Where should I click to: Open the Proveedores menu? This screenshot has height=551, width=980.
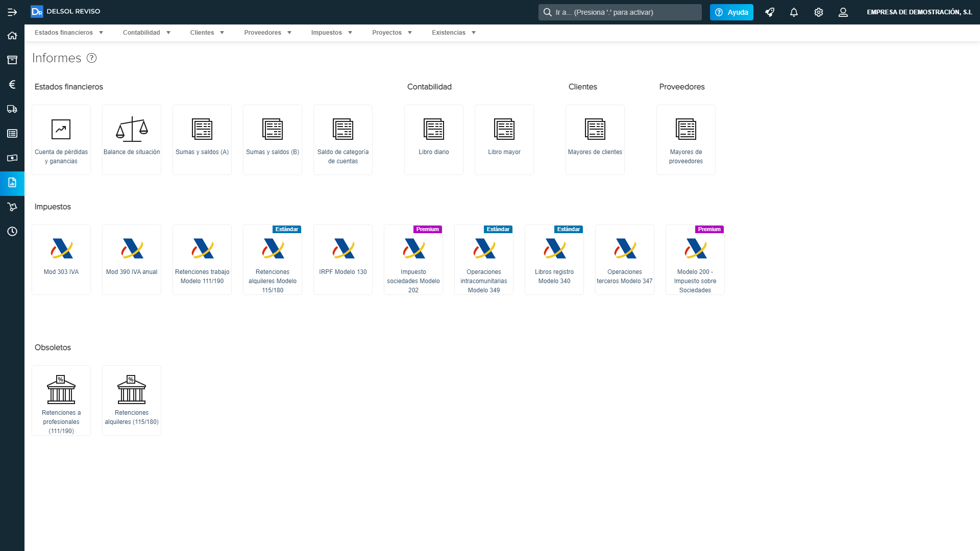coord(267,33)
